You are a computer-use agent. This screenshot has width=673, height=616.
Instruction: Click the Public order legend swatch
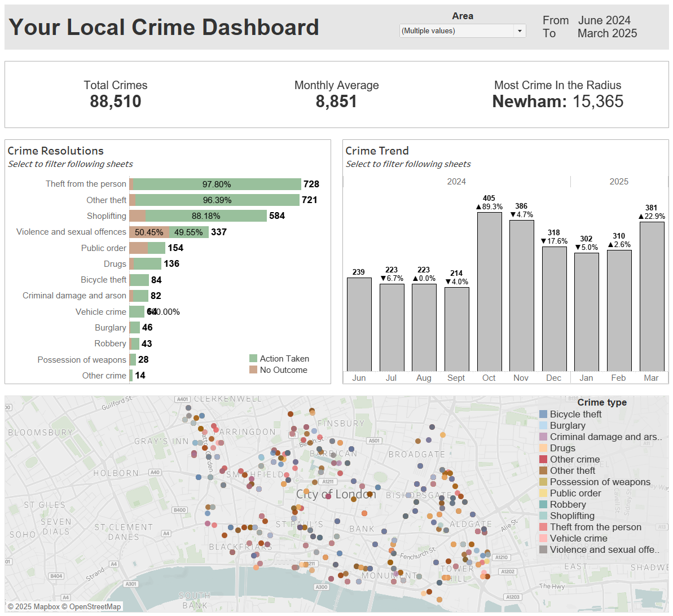(x=543, y=493)
